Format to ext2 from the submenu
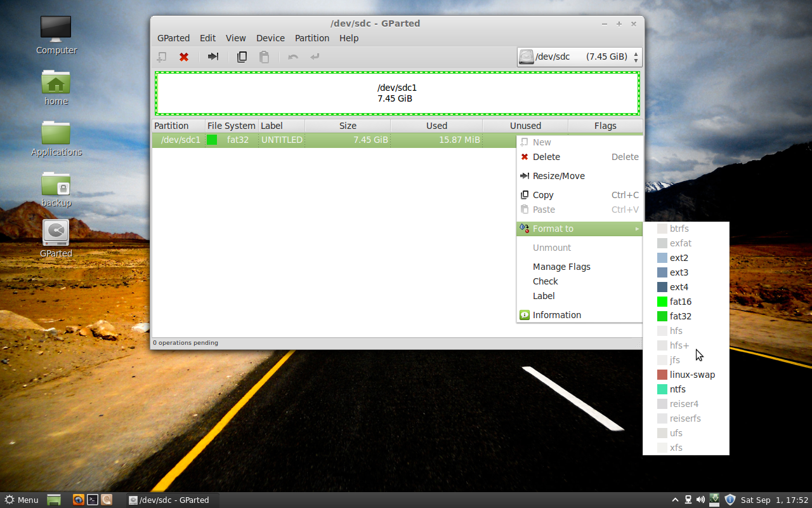 (686, 258)
